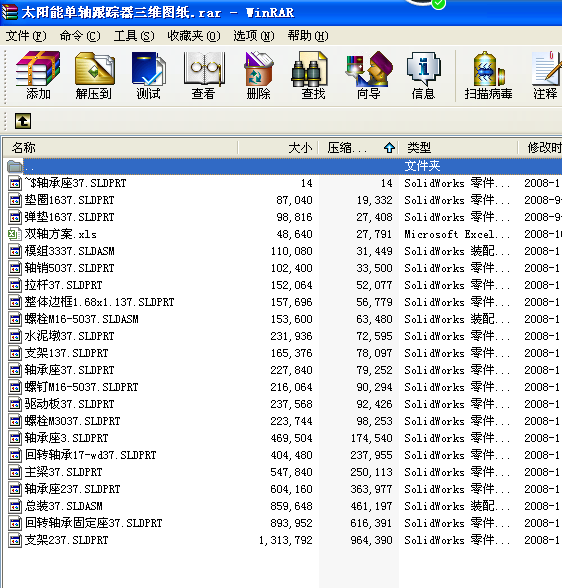562x588 pixels.
Task: Select file 整体边框1.68x1.137.SLDPRT
Action: pos(99,302)
